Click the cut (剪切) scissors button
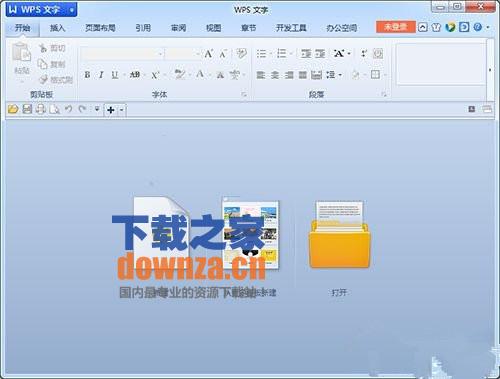 pos(52,48)
